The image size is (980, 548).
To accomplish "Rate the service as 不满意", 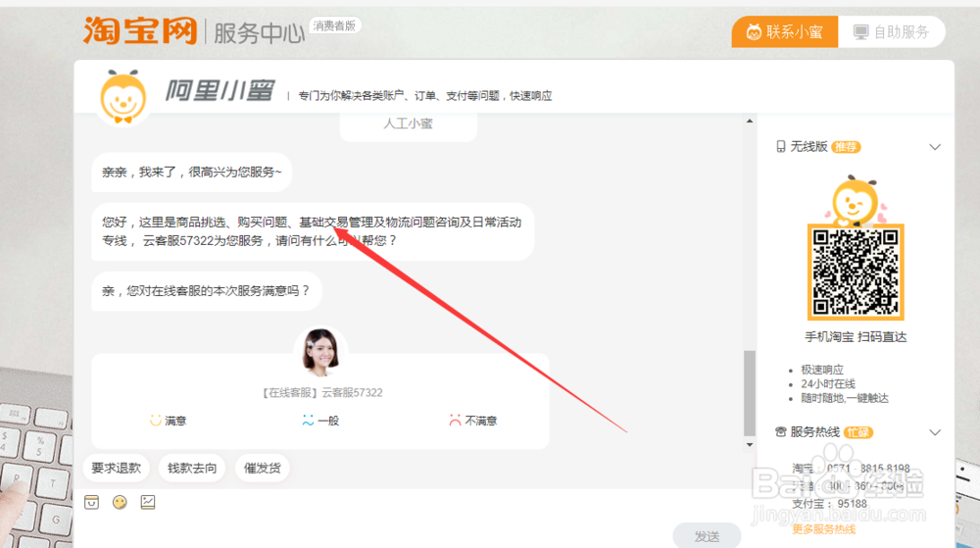I will (472, 421).
